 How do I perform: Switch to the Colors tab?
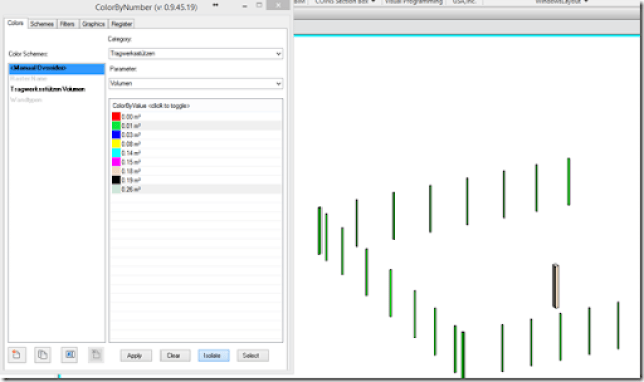tap(16, 23)
